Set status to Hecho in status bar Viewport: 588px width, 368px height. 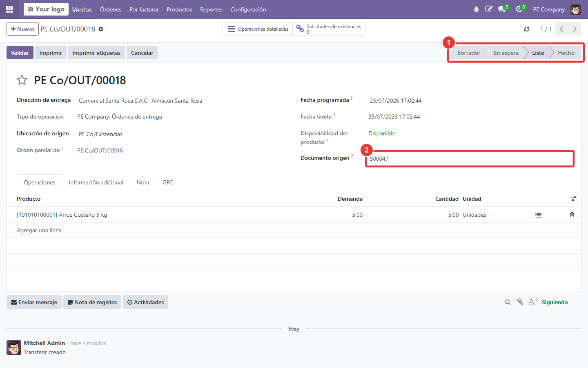pyautogui.click(x=566, y=53)
